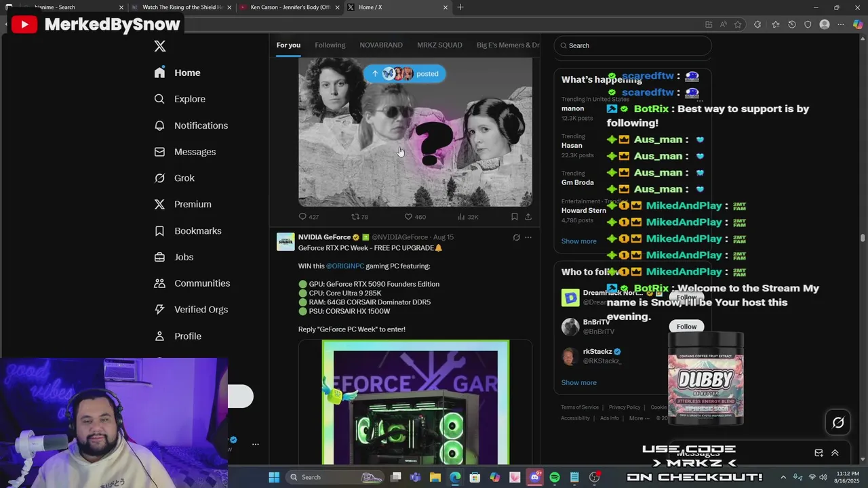
Task: Open the floating Grok button
Action: coord(838,423)
